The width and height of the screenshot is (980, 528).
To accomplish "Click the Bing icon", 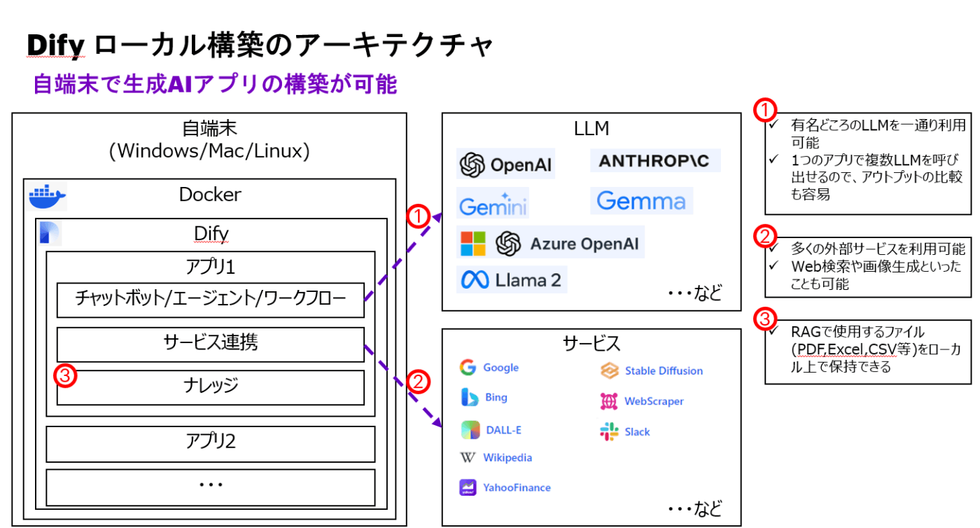I will 469,397.
